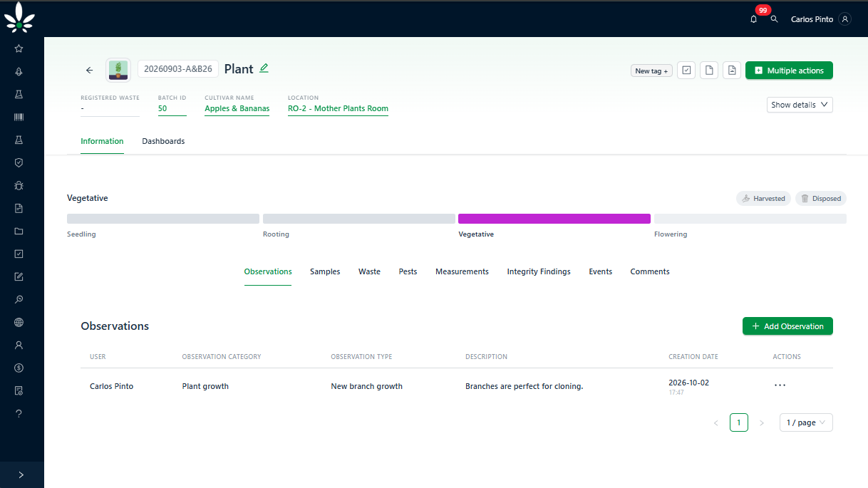Screen dimensions: 868x488
Task: Open the 1 / page size dropdown
Action: point(806,422)
